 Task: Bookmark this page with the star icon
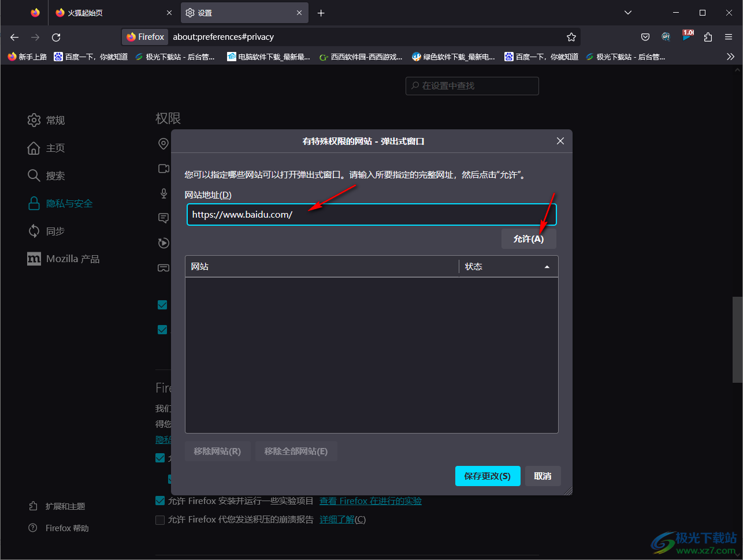[571, 37]
